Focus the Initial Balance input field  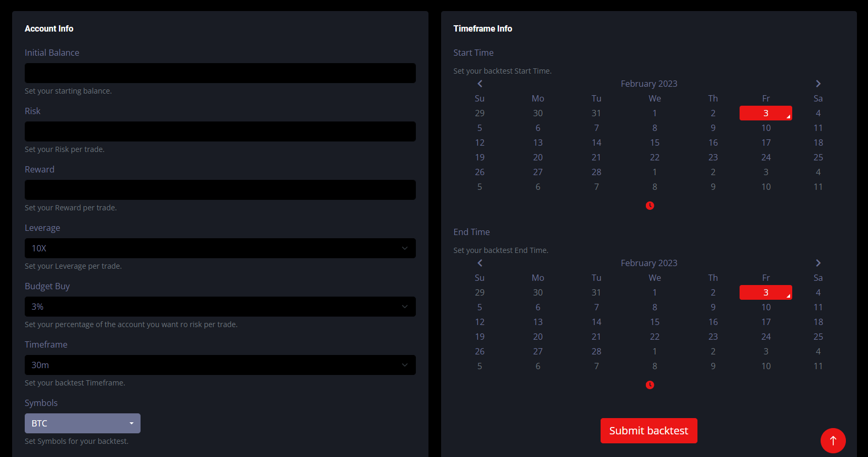coord(220,73)
